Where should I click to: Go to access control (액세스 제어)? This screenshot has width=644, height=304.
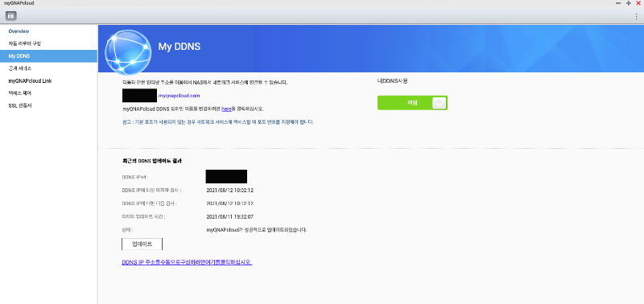(x=19, y=93)
